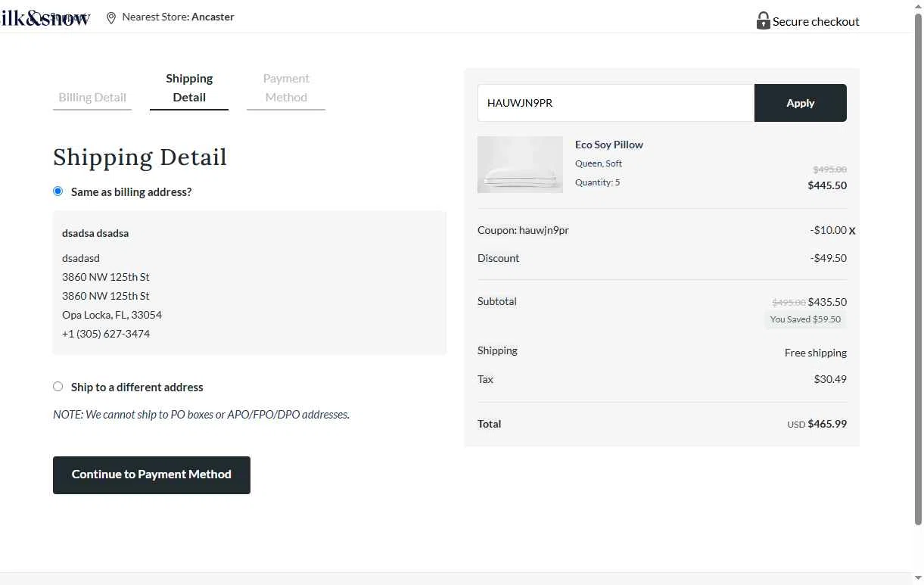The image size is (924, 585).
Task: Click the struck-through $495.00 item price
Action: [829, 170]
